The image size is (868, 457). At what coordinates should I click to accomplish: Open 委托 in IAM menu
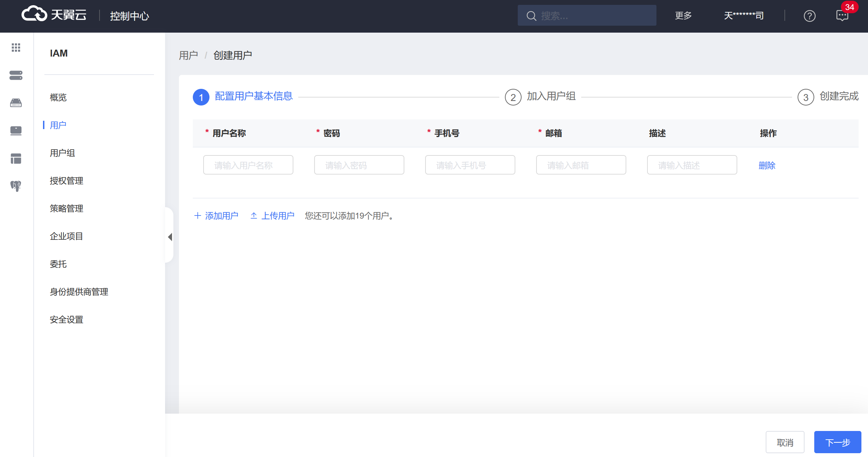(58, 264)
